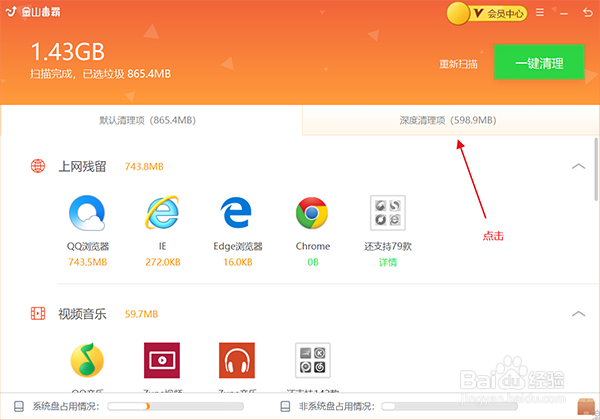Click the 上网残留 globe icon
600x420 pixels.
(x=38, y=166)
